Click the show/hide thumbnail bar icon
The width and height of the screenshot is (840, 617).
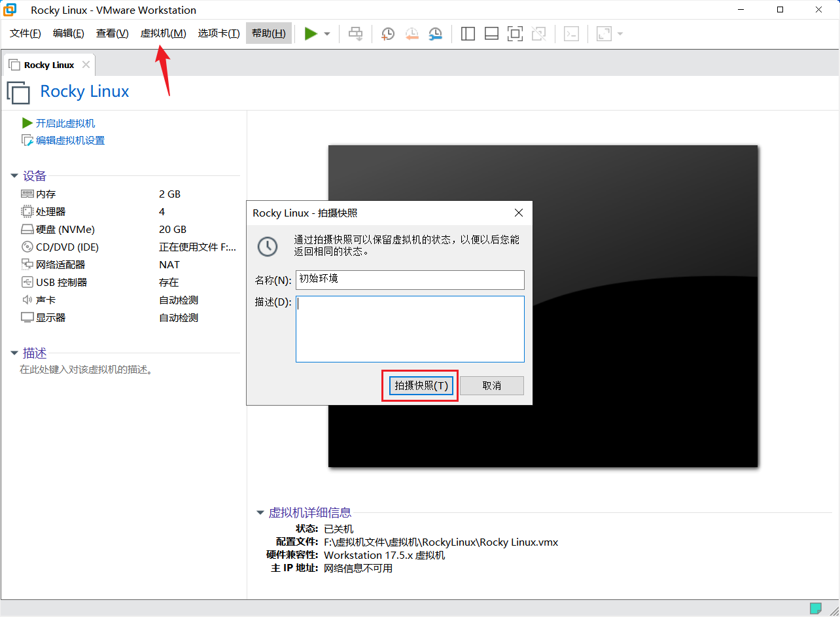point(491,33)
